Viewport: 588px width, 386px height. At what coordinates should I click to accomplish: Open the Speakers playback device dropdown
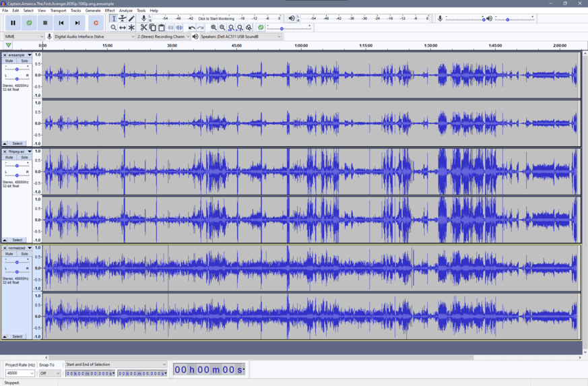click(x=240, y=36)
